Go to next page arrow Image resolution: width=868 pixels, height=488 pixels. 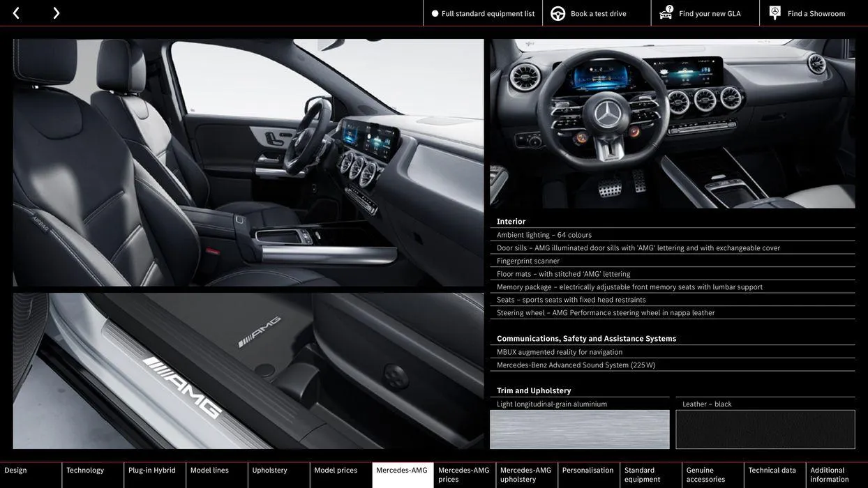[x=56, y=13]
